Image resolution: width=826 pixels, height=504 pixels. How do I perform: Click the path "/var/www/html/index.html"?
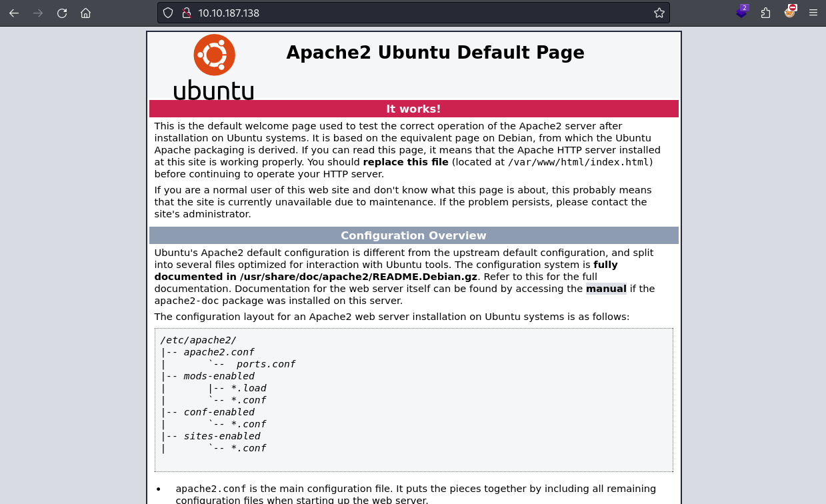click(x=578, y=162)
